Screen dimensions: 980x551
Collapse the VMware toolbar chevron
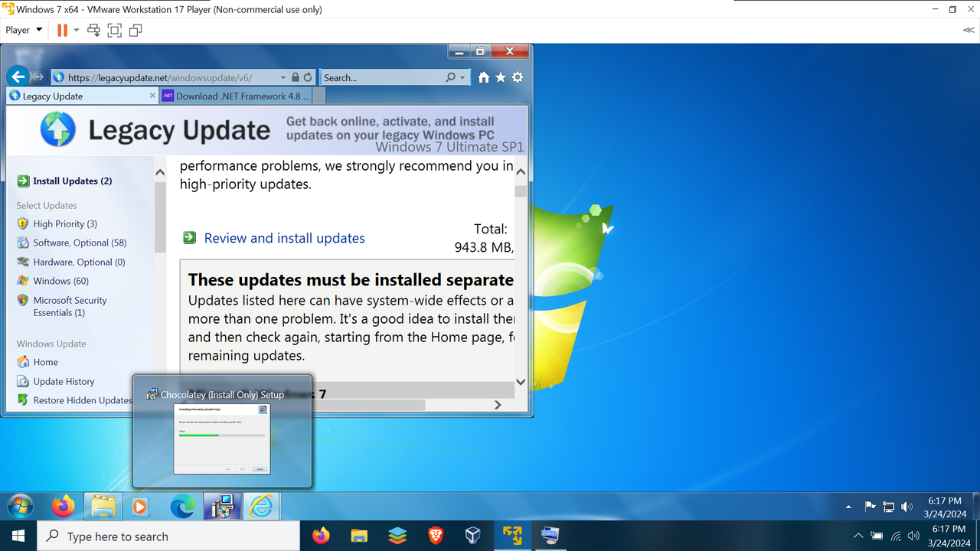point(969,30)
